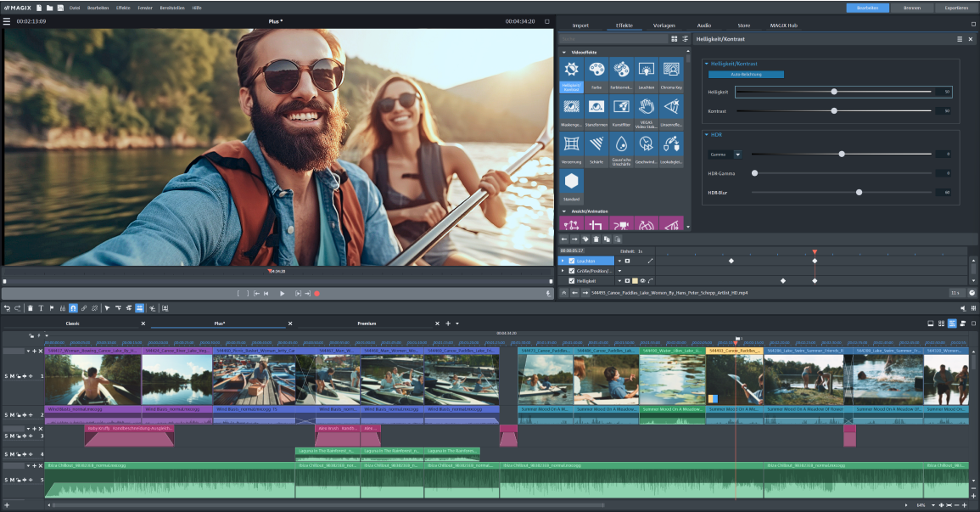
Task: Open the Gaußsche Unschärfe effect
Action: [621, 144]
